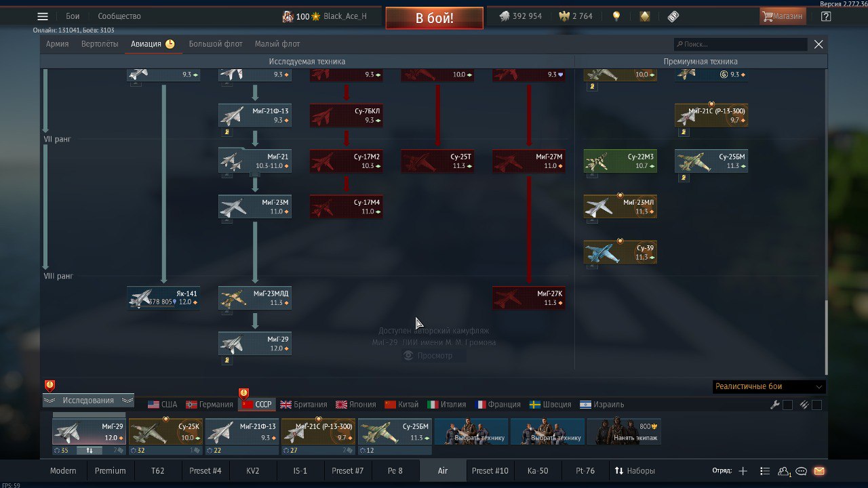The image size is (868, 488).
Task: Open the hamburger main menu
Action: click(43, 16)
